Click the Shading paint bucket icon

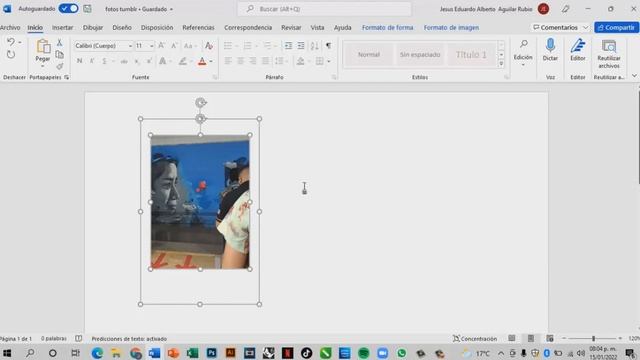300,61
